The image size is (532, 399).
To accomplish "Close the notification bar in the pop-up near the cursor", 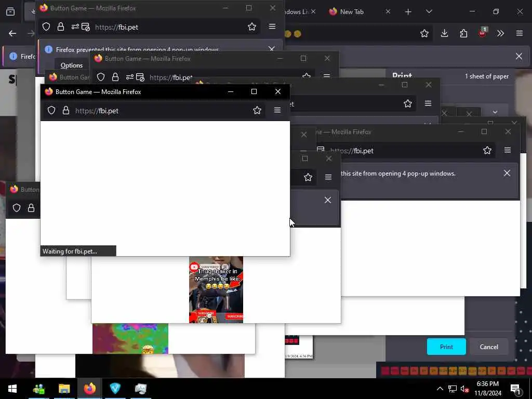I will pos(328,200).
